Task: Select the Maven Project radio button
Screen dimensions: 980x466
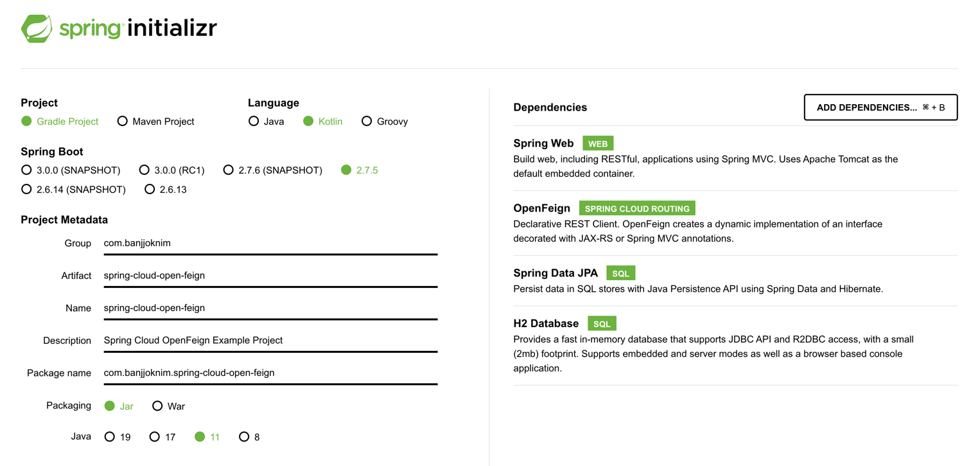Action: (x=123, y=121)
